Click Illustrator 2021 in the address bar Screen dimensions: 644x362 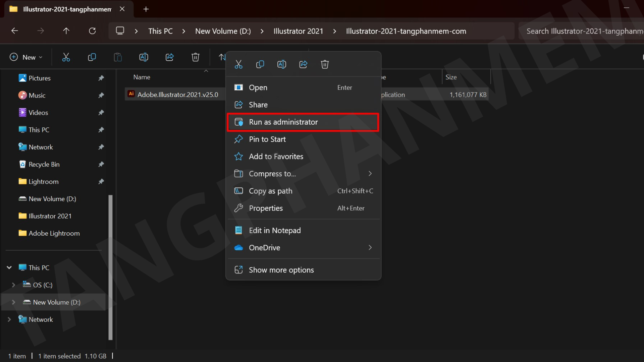point(298,31)
